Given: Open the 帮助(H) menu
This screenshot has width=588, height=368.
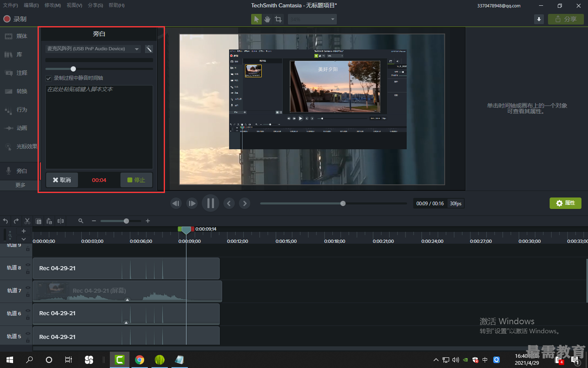Looking at the screenshot, I should [116, 5].
